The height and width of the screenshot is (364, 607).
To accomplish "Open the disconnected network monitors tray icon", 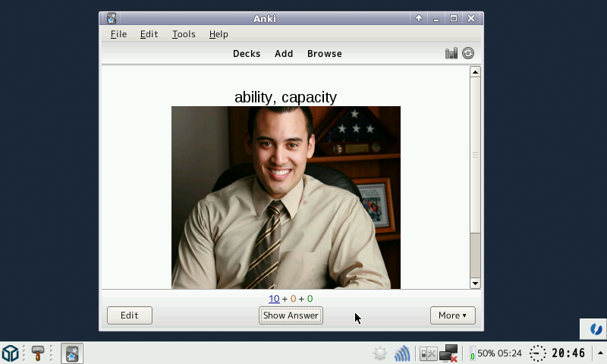I will (x=448, y=353).
